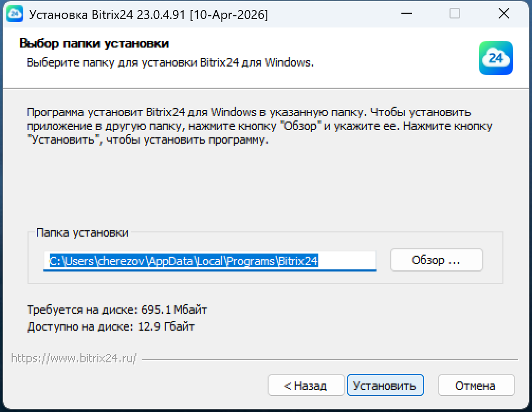The image size is (532, 412).
Task: Click the Bitrix24 icon in title bar
Action: [x=15, y=14]
